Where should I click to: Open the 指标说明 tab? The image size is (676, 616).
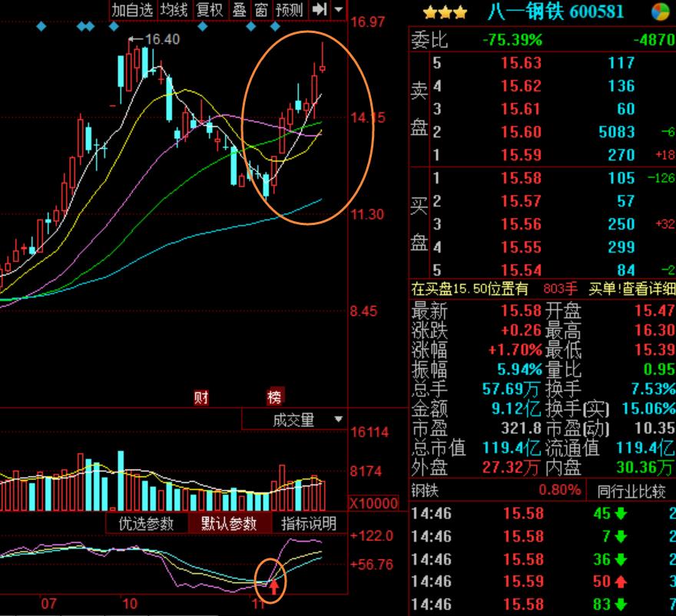point(309,523)
